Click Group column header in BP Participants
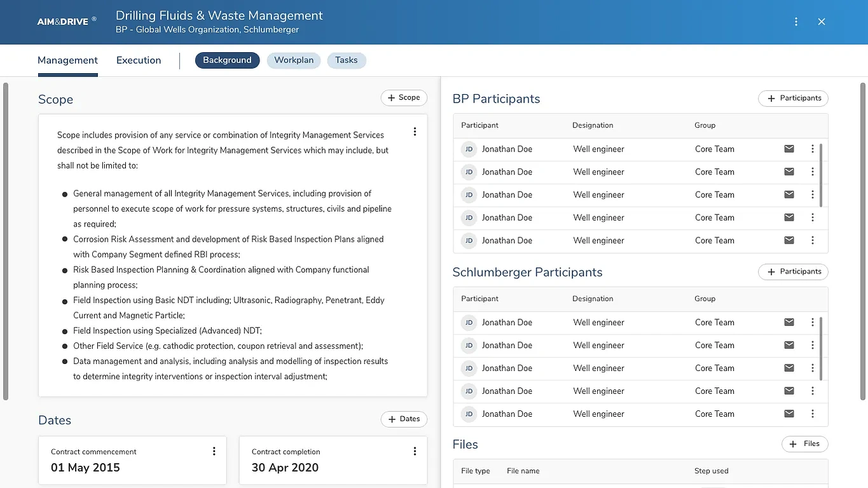 tap(705, 125)
